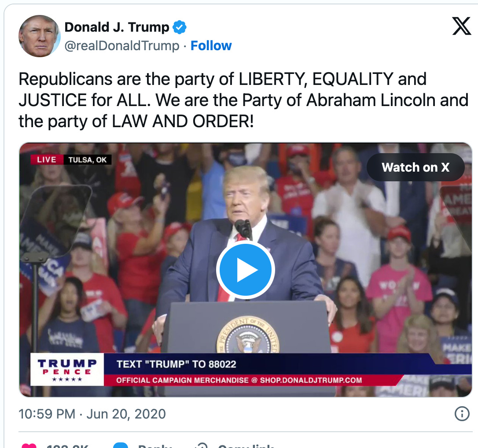Open the 10:59 PM Jun 20, 2020 timestamp

click(92, 414)
